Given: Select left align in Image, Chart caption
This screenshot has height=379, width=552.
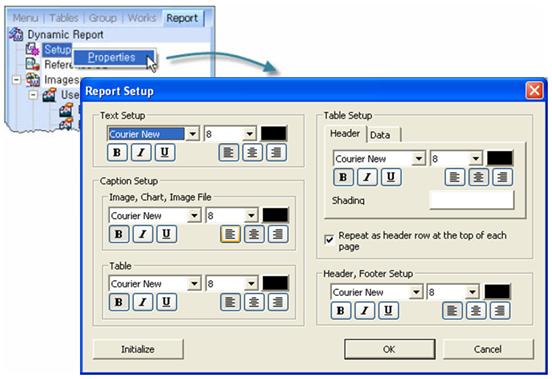Looking at the screenshot, I should click(x=230, y=234).
